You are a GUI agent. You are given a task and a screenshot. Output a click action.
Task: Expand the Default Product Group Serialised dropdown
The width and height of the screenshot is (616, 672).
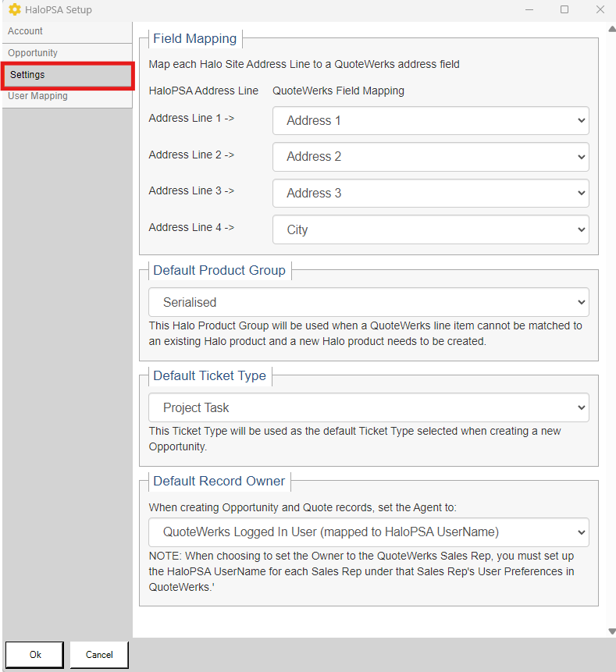tap(369, 302)
